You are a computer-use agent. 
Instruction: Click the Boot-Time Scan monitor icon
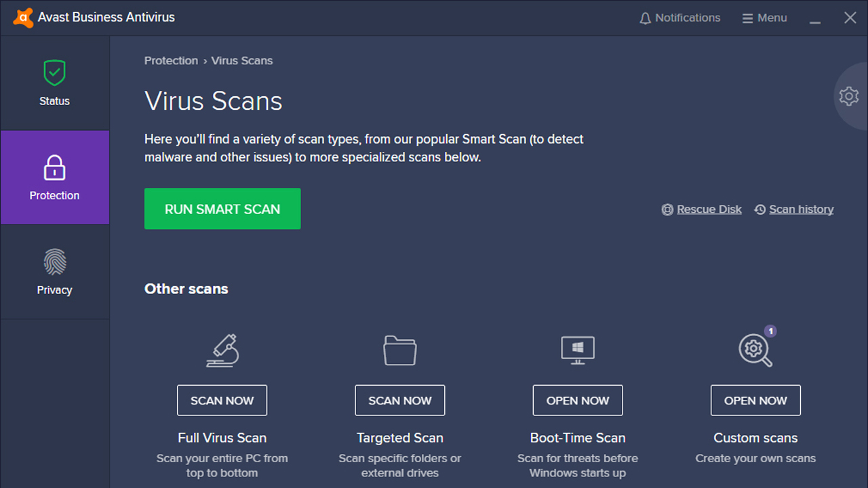click(578, 350)
